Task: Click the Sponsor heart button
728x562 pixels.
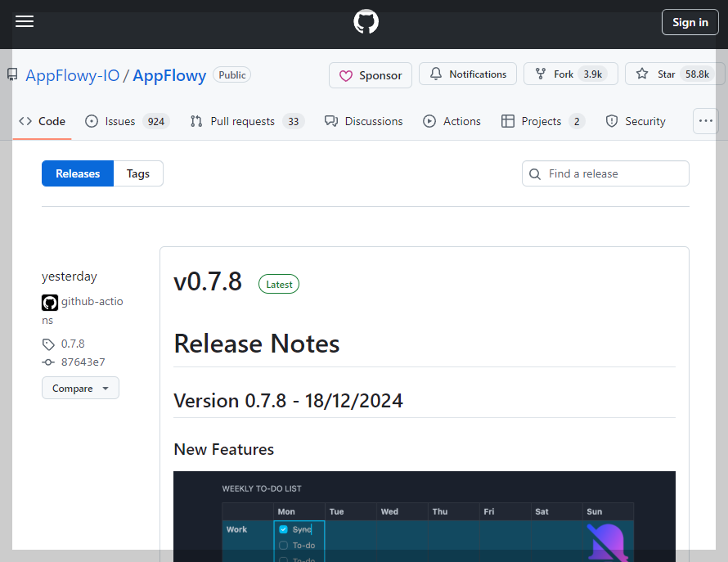Action: coord(371,75)
